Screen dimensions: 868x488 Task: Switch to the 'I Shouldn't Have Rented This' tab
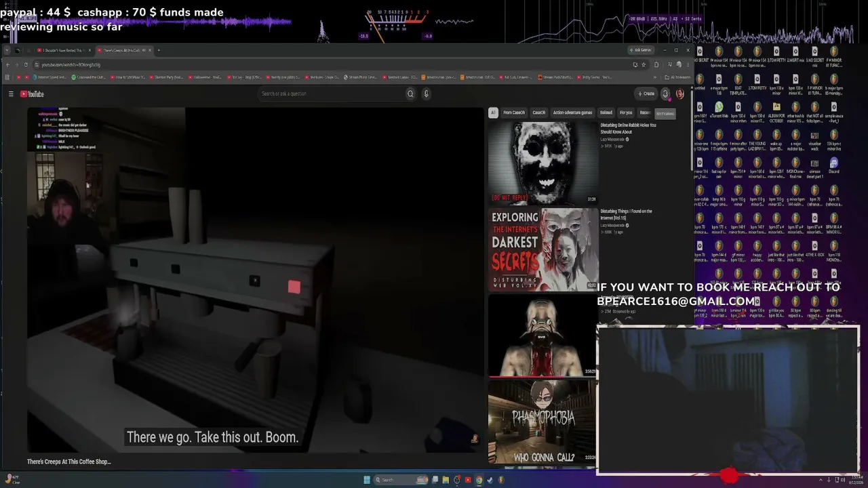(x=63, y=50)
